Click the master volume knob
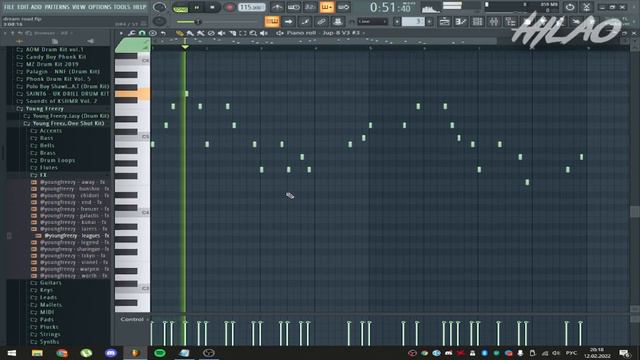The width and height of the screenshot is (640, 360). click(x=159, y=7)
